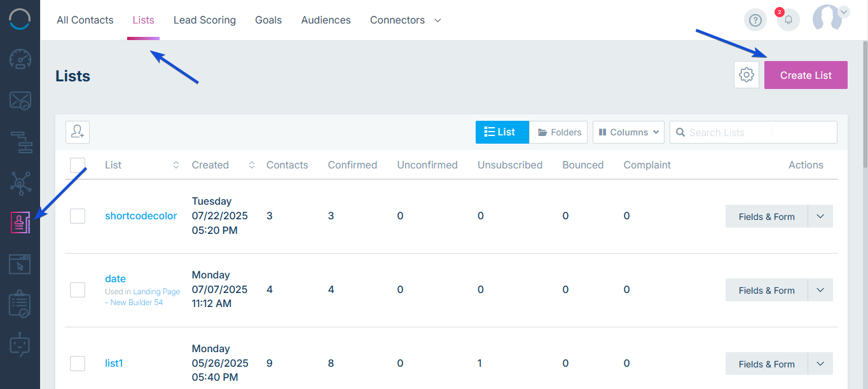Open the Columns dropdown

[x=628, y=132]
